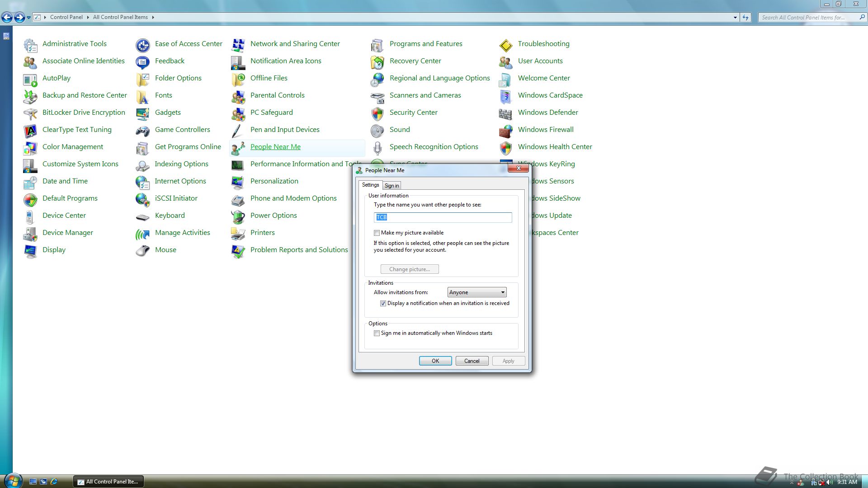Open the recent pages dropdown next to Forward
Screen dimensions: 868x488
pyautogui.click(x=28, y=18)
